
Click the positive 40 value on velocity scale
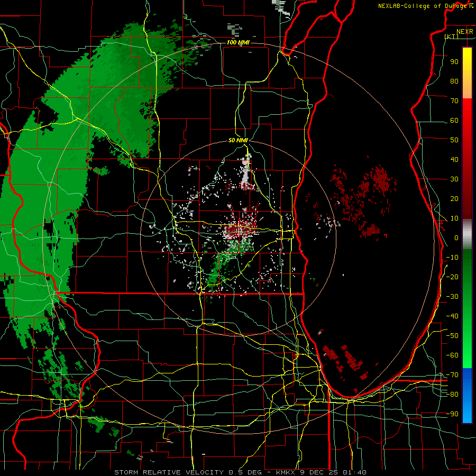(x=454, y=159)
